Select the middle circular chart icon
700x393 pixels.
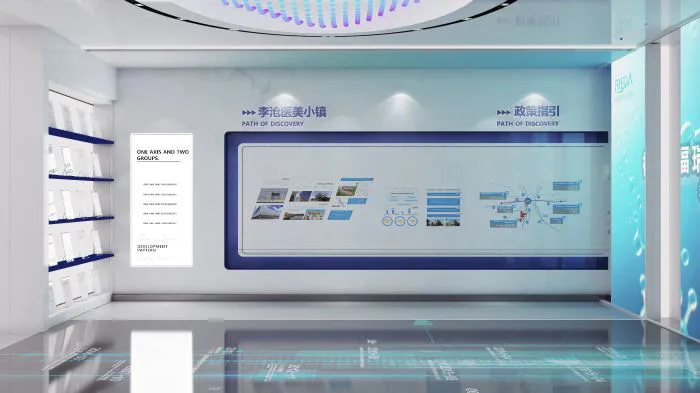pos(400,220)
